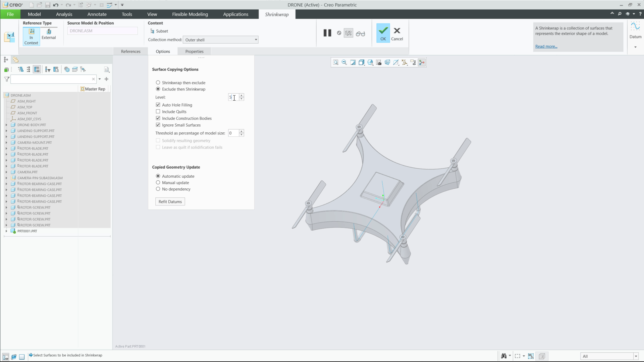Click the Refit Datums button
Image resolution: width=644 pixels, height=362 pixels.
tap(170, 201)
